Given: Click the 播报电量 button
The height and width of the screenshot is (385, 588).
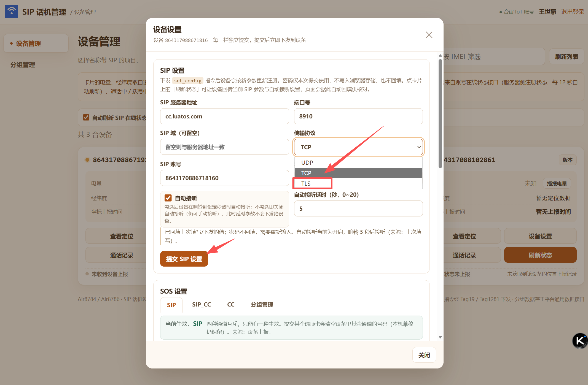Looking at the screenshot, I should [x=557, y=183].
